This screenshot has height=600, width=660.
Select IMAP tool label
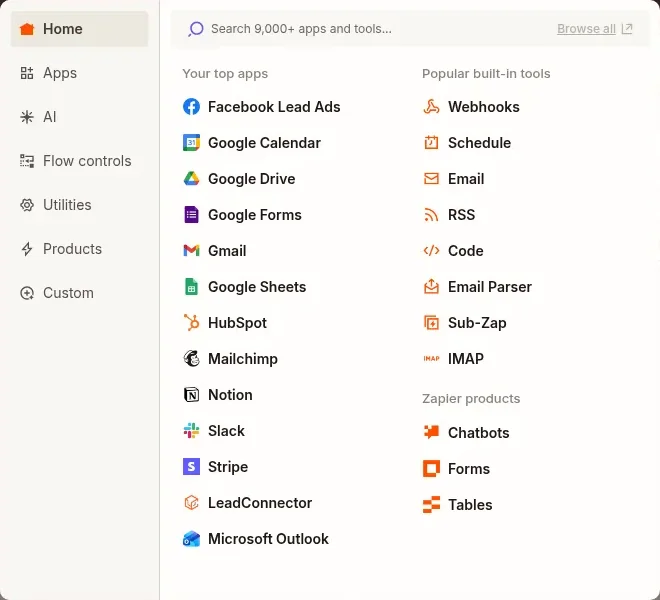pos(466,359)
